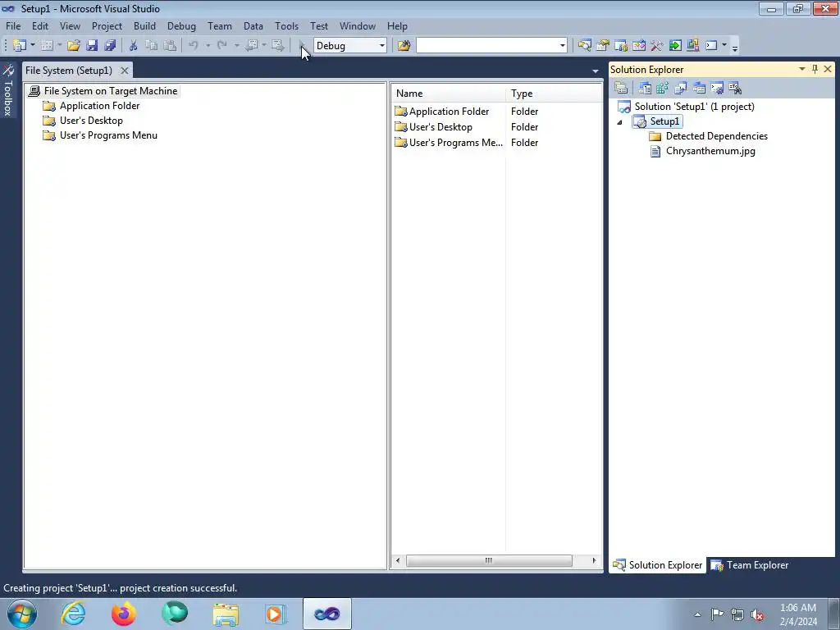Open the New Project icon dropdown arrow
Image resolution: width=840 pixels, height=630 pixels.
coord(33,46)
